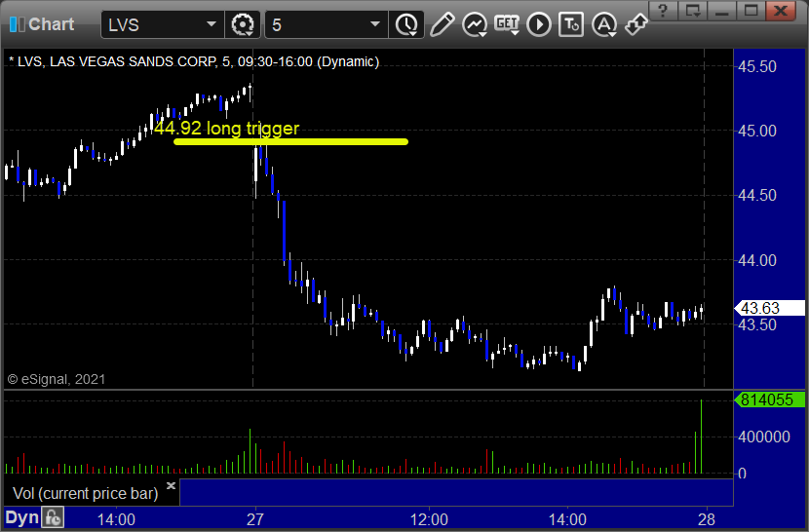
Task: Click the 400000 volume axis label
Action: click(x=763, y=437)
